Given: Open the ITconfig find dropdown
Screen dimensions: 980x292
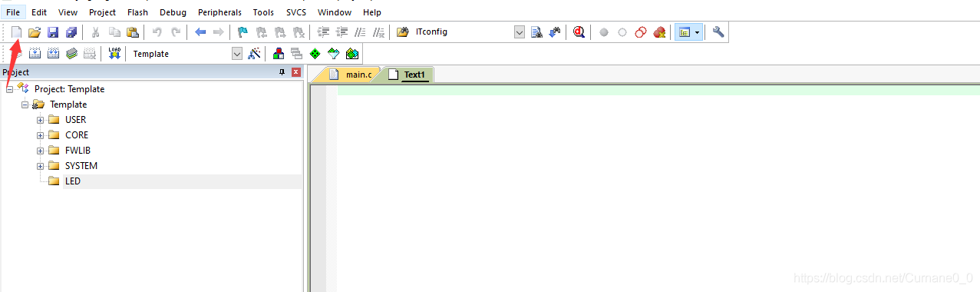Looking at the screenshot, I should click(x=520, y=32).
